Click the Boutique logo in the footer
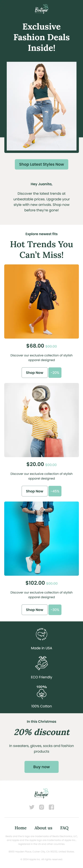 coord(41,793)
